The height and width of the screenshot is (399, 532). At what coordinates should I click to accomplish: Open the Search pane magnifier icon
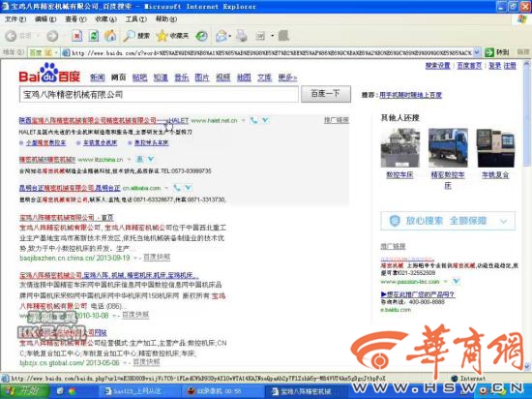tap(129, 36)
